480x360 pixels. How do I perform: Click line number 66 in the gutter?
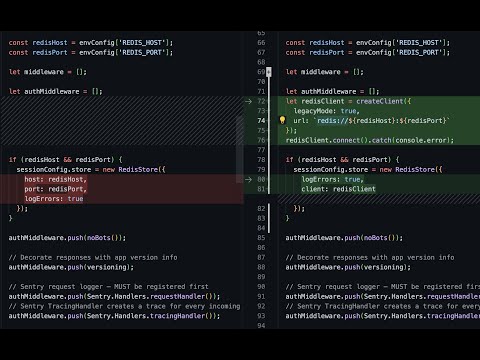click(261, 43)
